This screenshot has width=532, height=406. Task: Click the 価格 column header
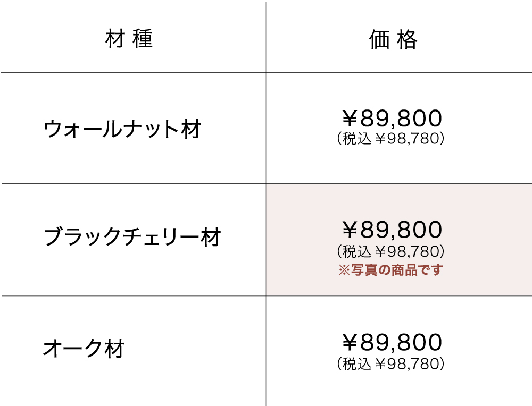pos(393,39)
